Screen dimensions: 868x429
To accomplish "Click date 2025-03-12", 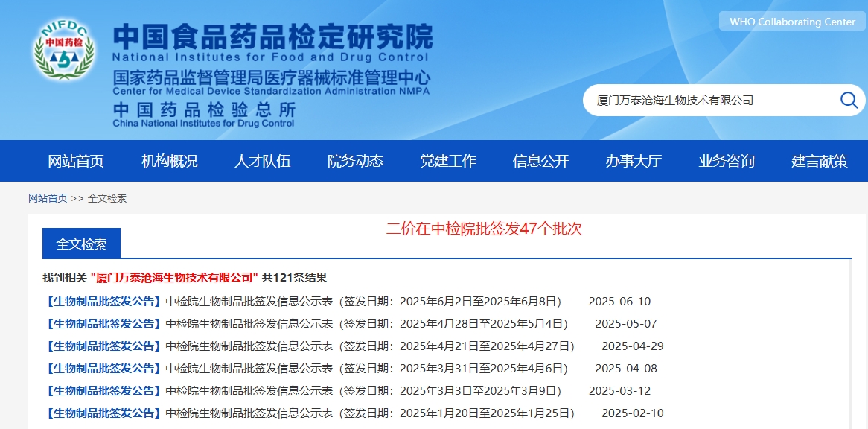I will 619,391.
